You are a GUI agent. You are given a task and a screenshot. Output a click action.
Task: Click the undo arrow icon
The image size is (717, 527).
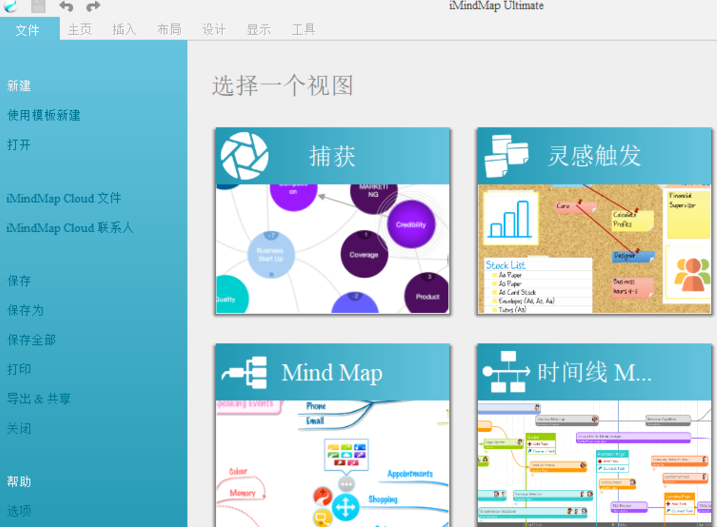(66, 6)
